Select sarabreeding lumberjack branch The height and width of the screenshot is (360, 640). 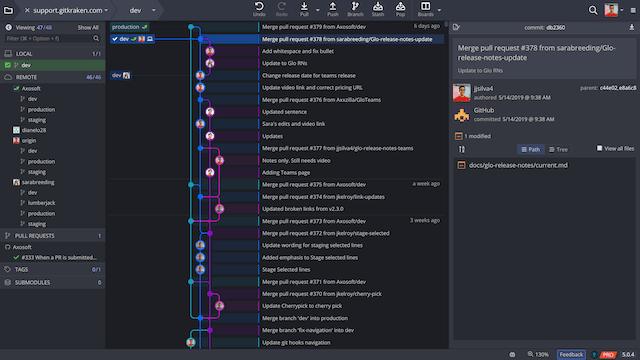click(41, 203)
